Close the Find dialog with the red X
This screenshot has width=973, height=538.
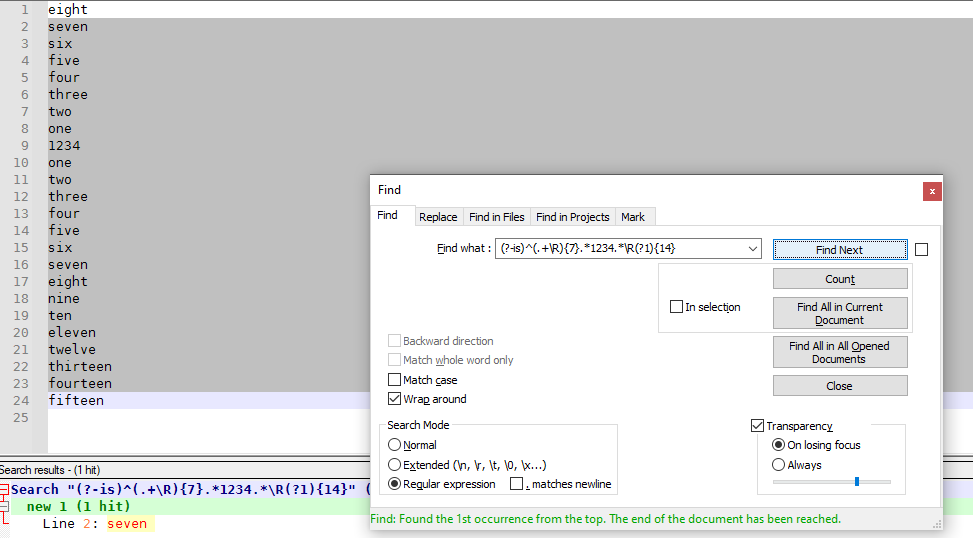(x=931, y=192)
